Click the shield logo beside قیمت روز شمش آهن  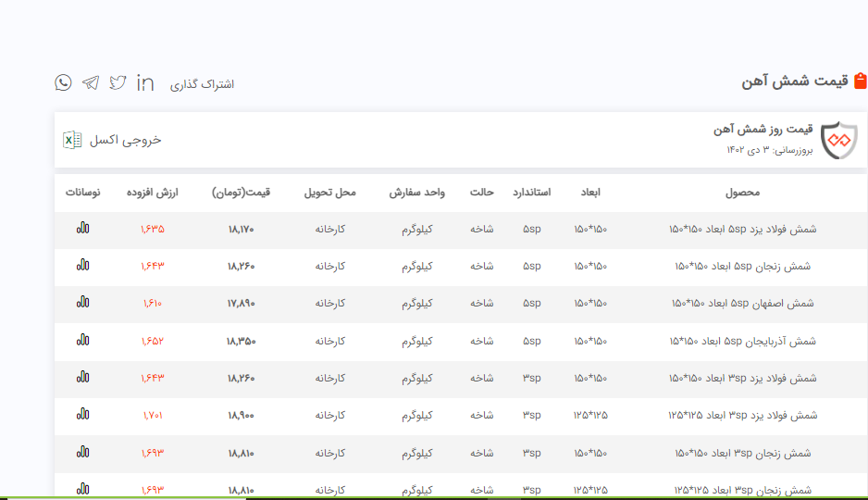coord(839,140)
